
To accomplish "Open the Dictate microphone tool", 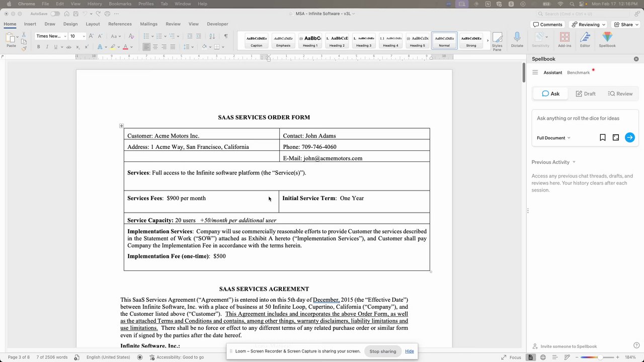I will [x=517, y=40].
